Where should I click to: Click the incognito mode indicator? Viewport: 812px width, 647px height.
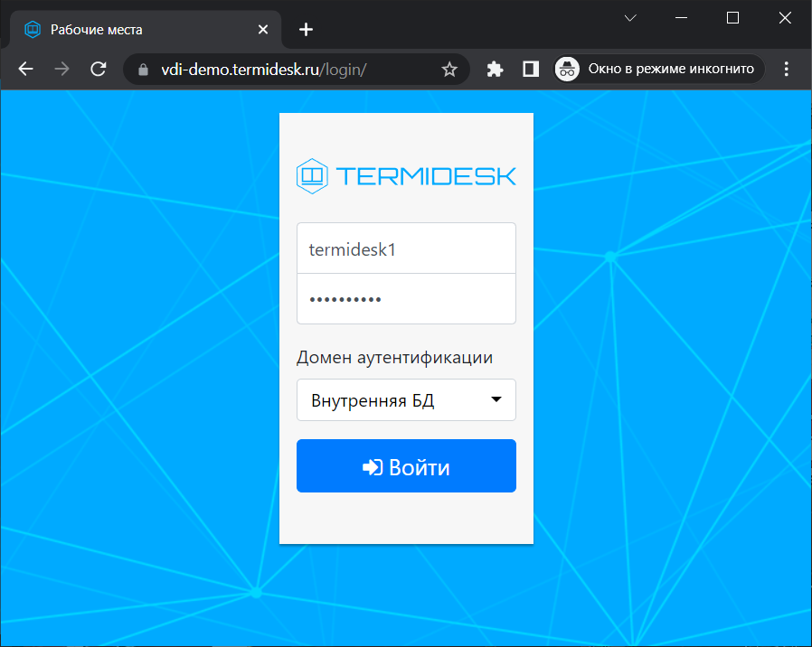pyautogui.click(x=659, y=69)
